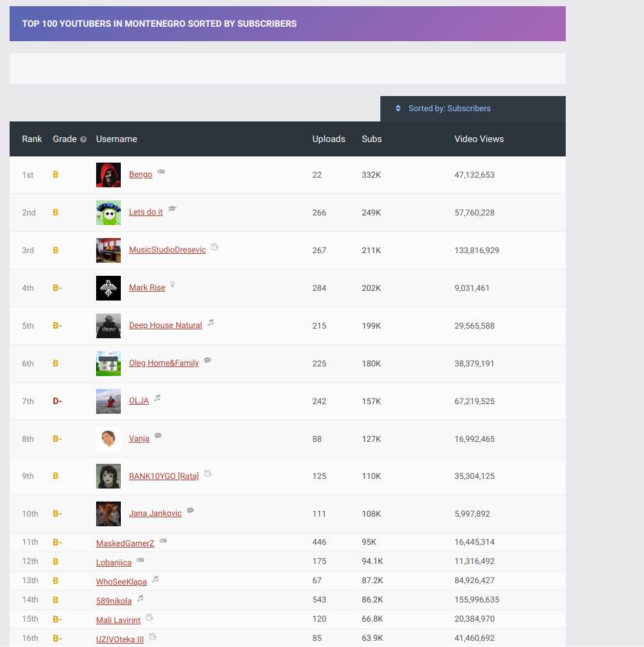The image size is (644, 647).
Task: Select the graduation cap icon next to Lets do it
Action: coord(172,210)
